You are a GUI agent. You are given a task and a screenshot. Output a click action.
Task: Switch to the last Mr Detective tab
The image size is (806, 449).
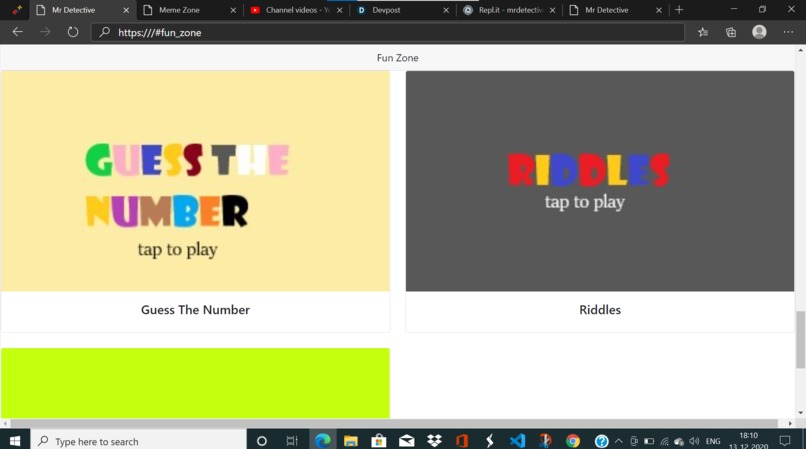[x=616, y=10]
